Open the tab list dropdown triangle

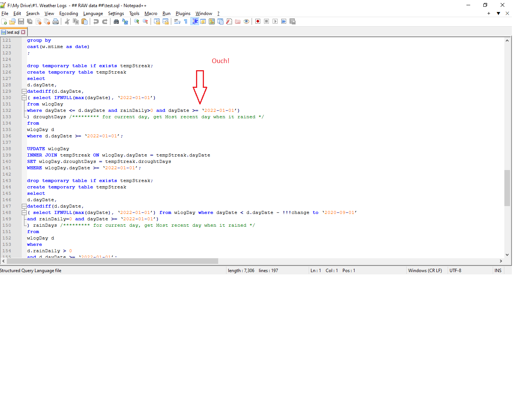click(x=498, y=14)
